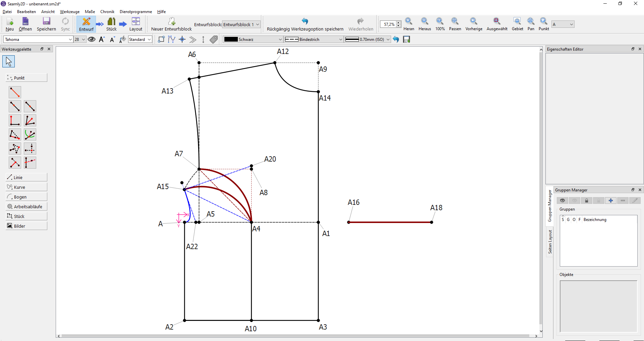Select the point along perpendicular tool
The height and width of the screenshot is (341, 644).
point(15,120)
